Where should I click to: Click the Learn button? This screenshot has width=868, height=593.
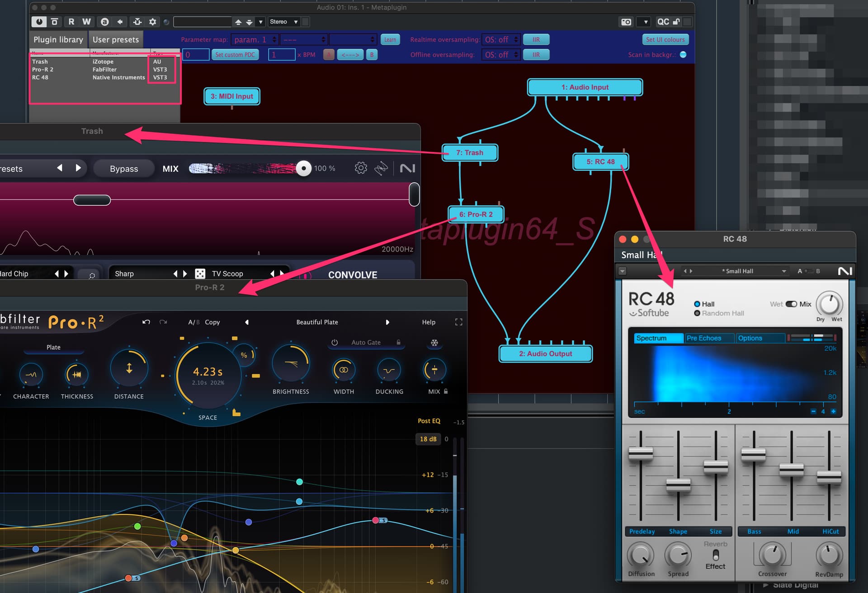tap(390, 40)
